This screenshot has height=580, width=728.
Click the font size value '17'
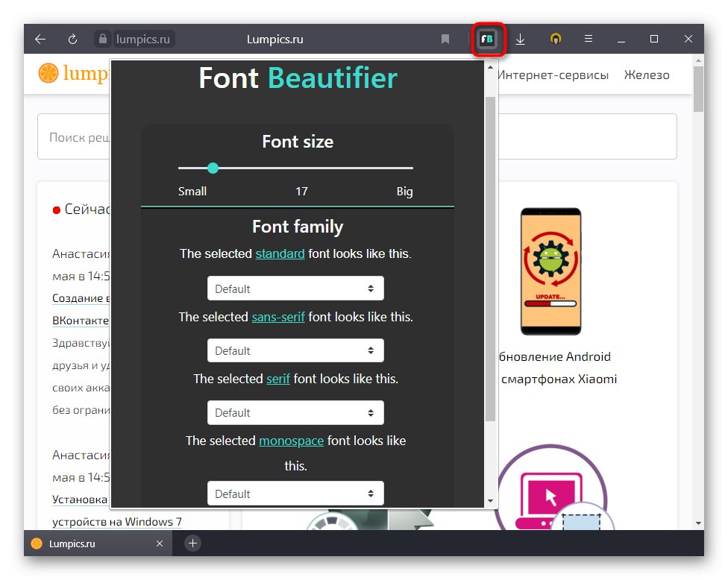301,191
